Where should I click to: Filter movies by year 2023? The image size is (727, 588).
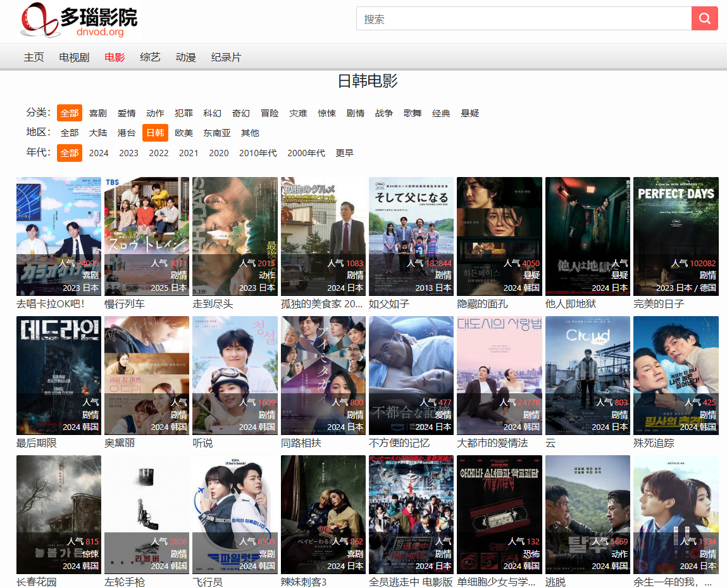pyautogui.click(x=129, y=153)
